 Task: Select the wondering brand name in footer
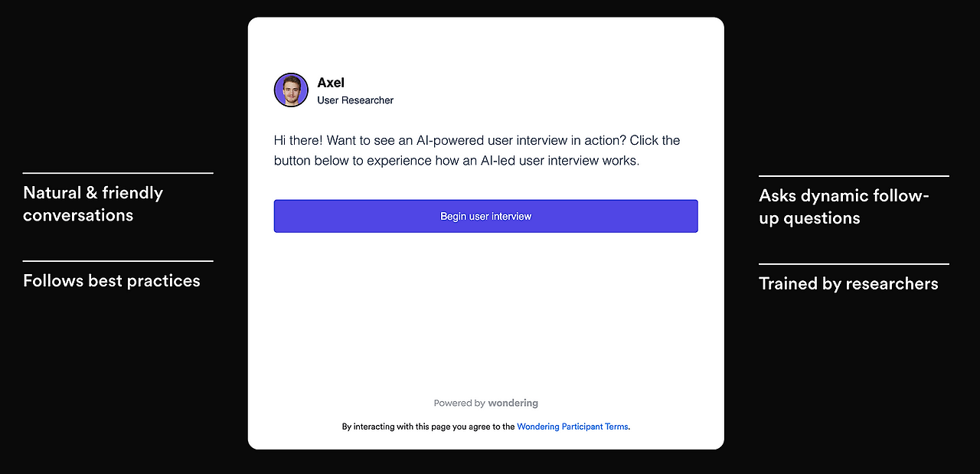(x=513, y=403)
